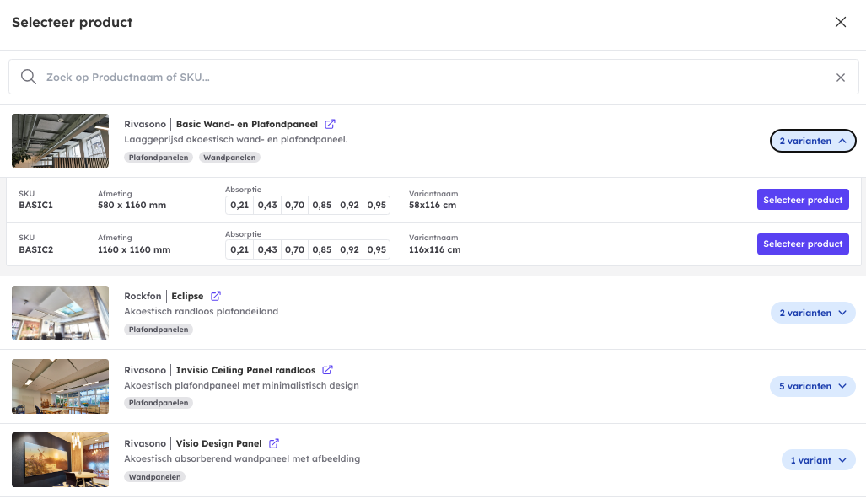Expand 2 varianten for Rockfon Eclipse
Screen dimensions: 866x504
click(813, 313)
